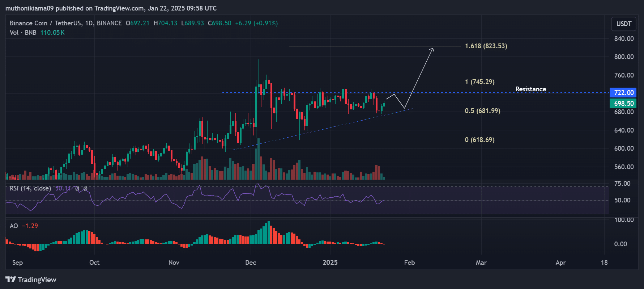Click the 0 (618.69) Fibonacci level label
644x289 pixels.
(x=479, y=140)
